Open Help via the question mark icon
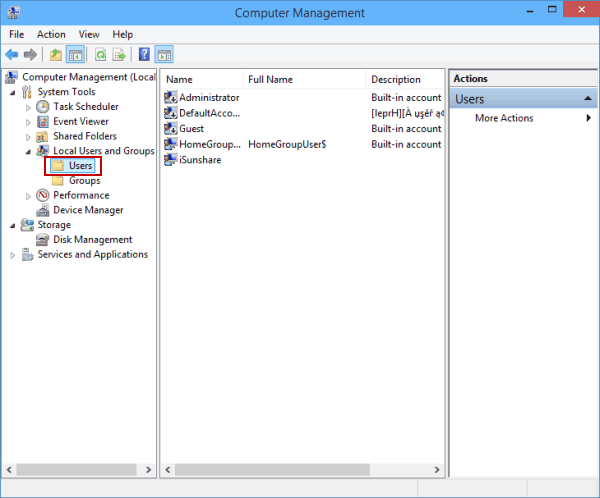600x498 pixels. click(x=145, y=55)
